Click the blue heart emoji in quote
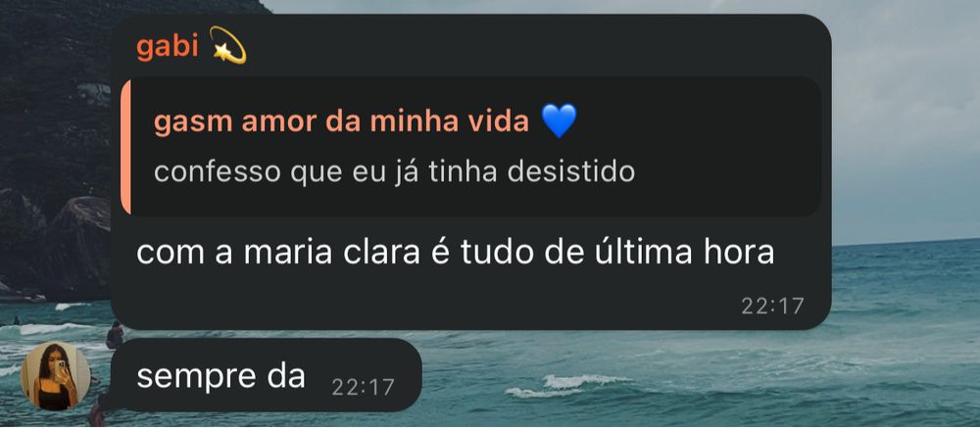This screenshot has width=980, height=428. point(559,120)
